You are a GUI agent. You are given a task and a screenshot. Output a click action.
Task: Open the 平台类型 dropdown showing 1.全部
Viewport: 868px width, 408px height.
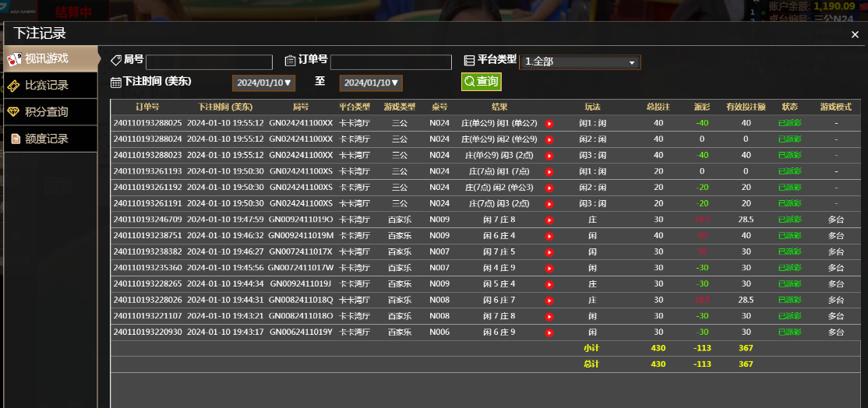580,62
